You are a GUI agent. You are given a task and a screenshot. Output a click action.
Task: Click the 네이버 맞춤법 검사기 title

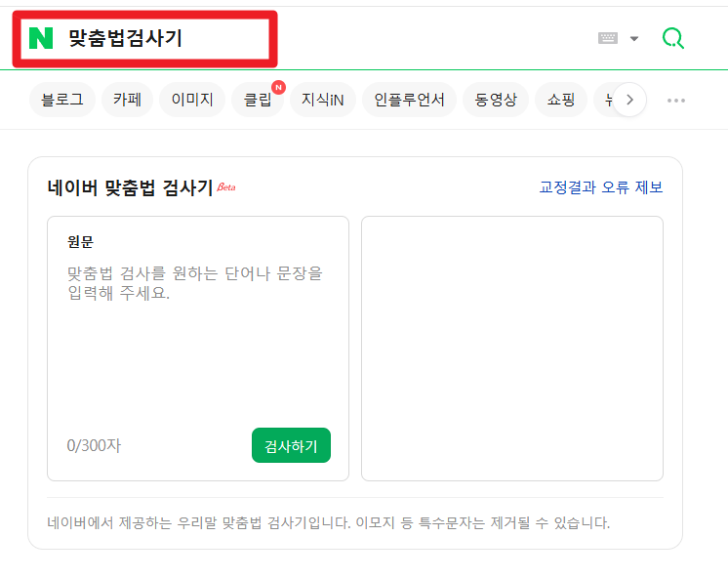(x=130, y=187)
